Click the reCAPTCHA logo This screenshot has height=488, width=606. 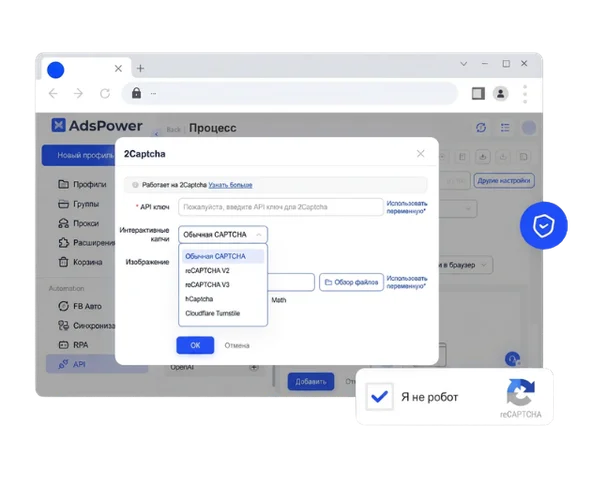click(521, 392)
